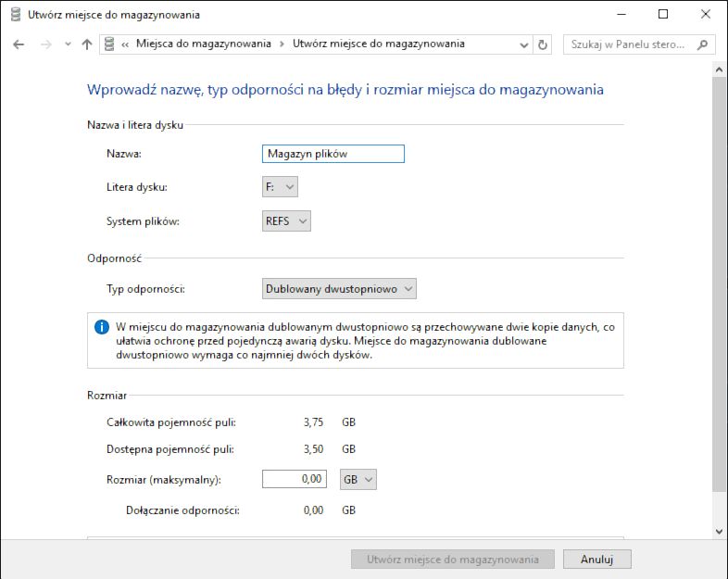Click the 'Typ odporności:' label
Viewport: 728px width, 579px height.
(x=145, y=289)
